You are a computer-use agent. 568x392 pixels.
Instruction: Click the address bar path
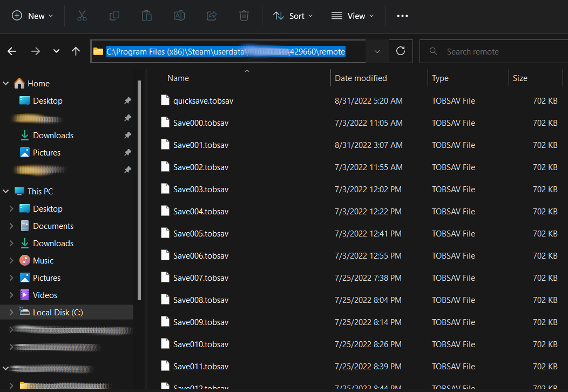(x=226, y=51)
